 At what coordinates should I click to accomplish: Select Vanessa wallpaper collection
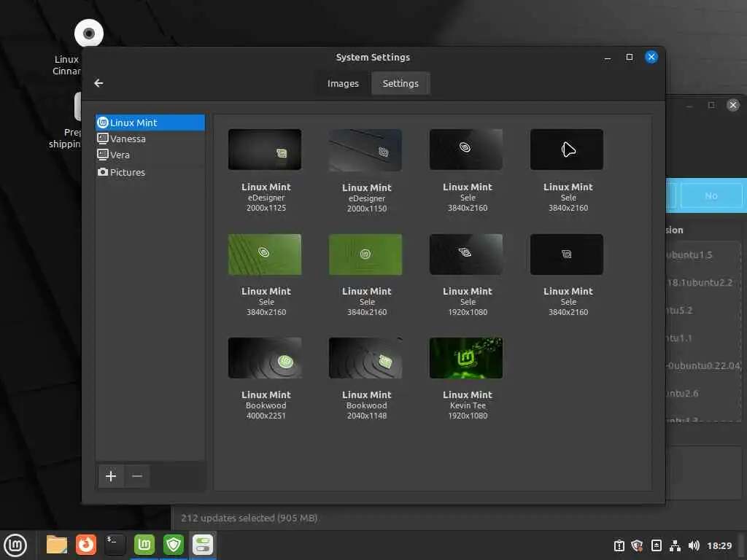click(150, 139)
